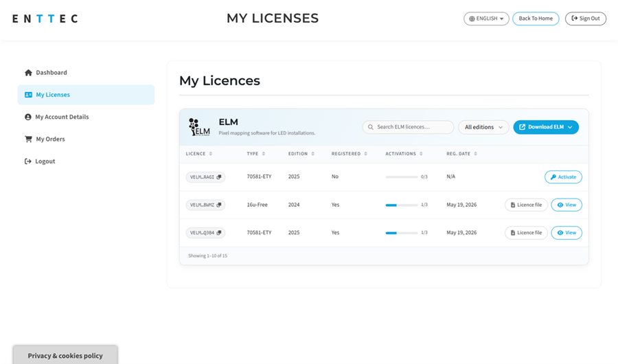Click the ELM pixel mapping description text
This screenshot has width=618, height=364.
click(267, 133)
